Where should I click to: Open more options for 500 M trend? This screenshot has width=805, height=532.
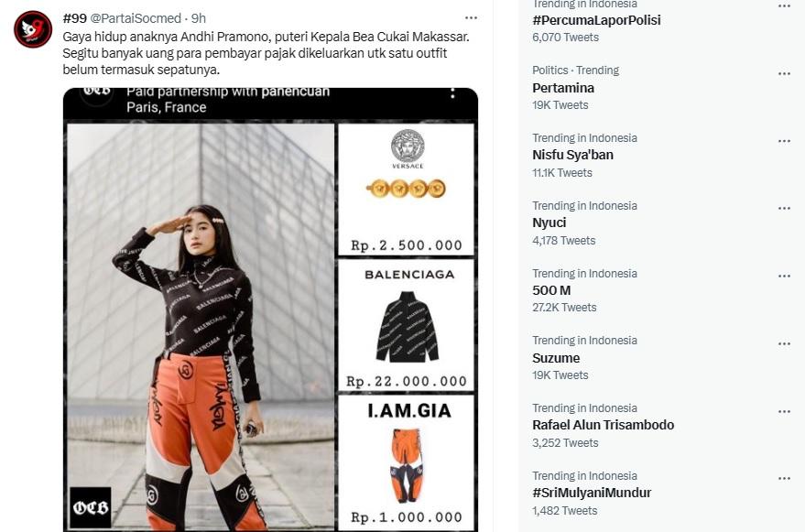784,276
